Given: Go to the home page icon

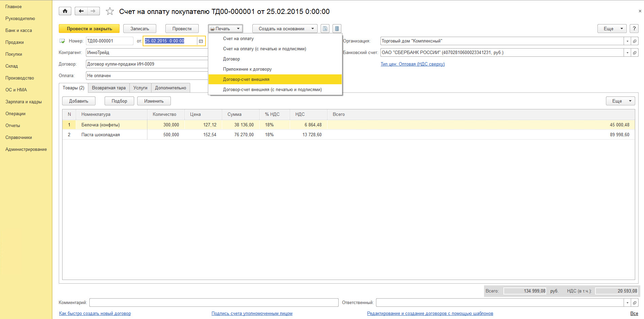Looking at the screenshot, I should (65, 11).
